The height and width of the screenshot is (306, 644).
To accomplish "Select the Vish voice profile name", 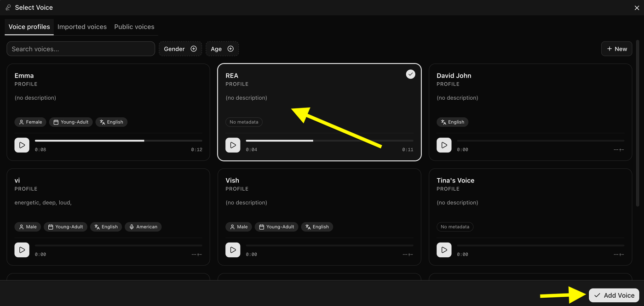I will coord(232,180).
